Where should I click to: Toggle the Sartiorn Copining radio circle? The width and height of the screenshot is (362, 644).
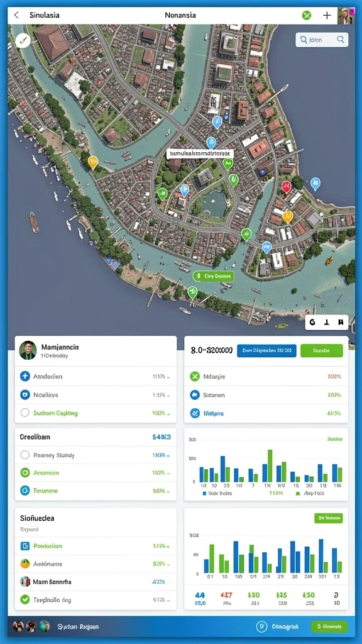click(25, 413)
